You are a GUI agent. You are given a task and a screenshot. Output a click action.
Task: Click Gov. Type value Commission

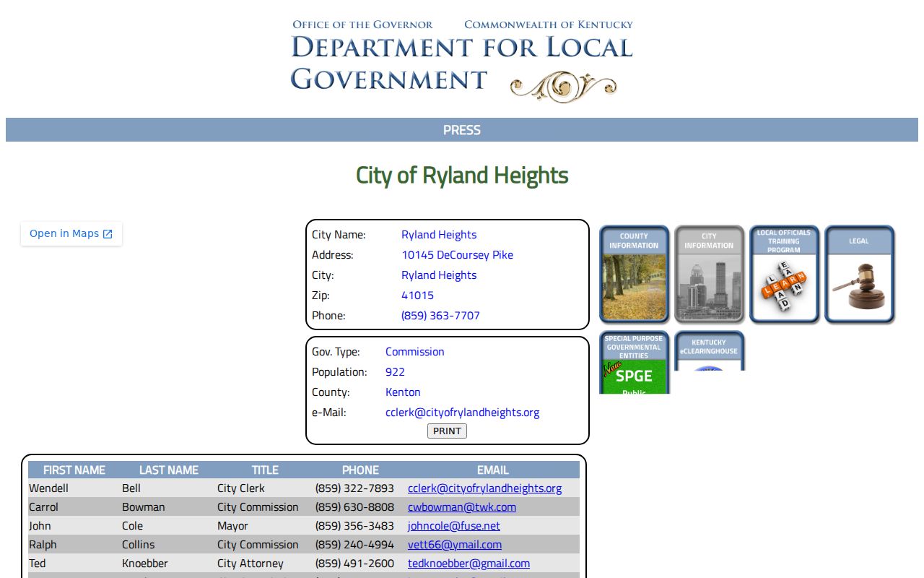415,352
